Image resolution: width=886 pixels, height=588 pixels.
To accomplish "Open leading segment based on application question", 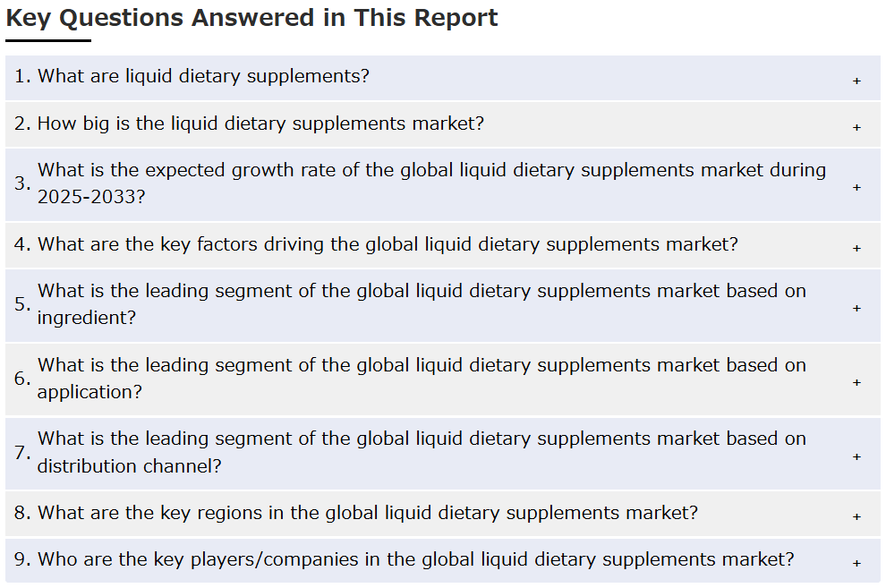I will [x=443, y=379].
